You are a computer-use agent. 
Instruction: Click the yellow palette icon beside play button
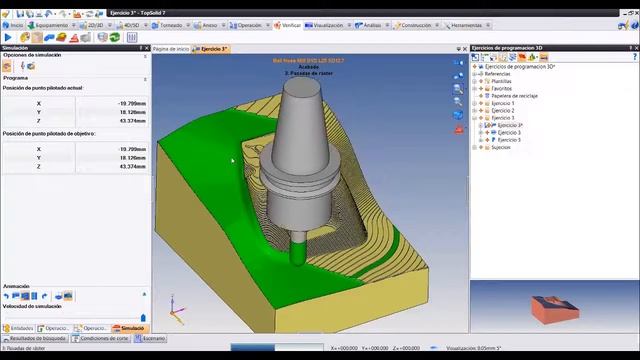pyautogui.click(x=25, y=38)
